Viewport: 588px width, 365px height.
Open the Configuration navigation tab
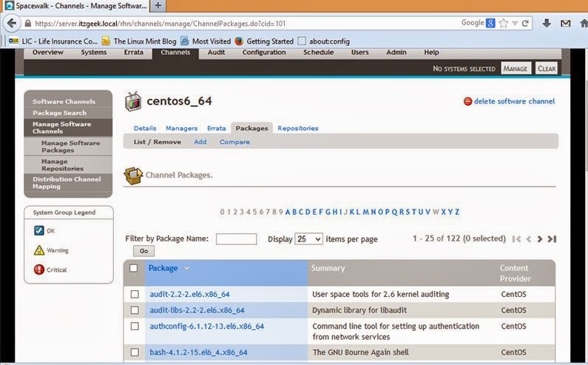pyautogui.click(x=264, y=53)
